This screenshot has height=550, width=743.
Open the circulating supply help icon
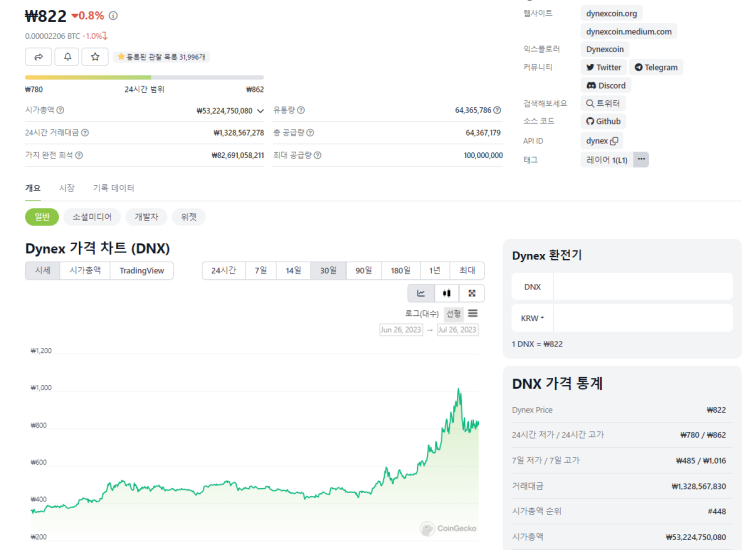(301, 110)
